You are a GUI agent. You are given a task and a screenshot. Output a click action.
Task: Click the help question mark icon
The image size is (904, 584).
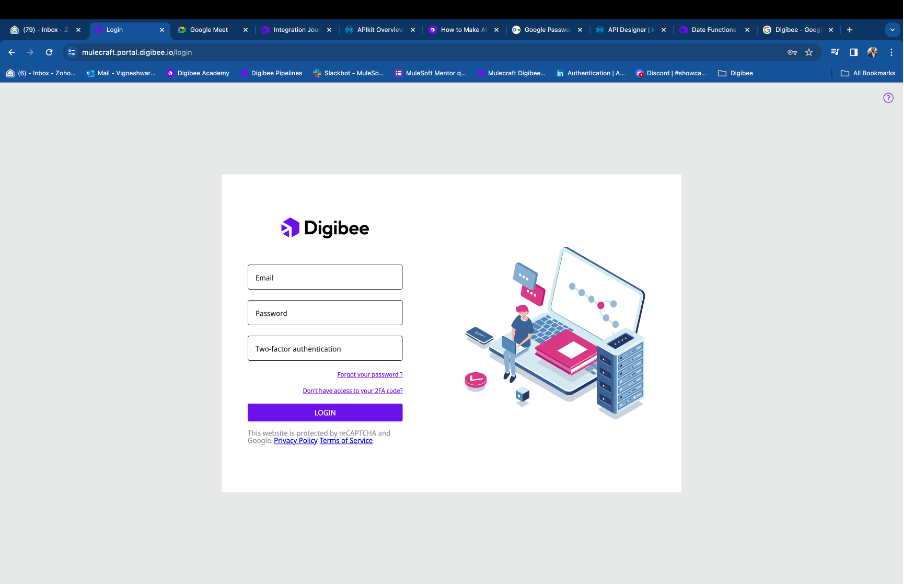[888, 98]
